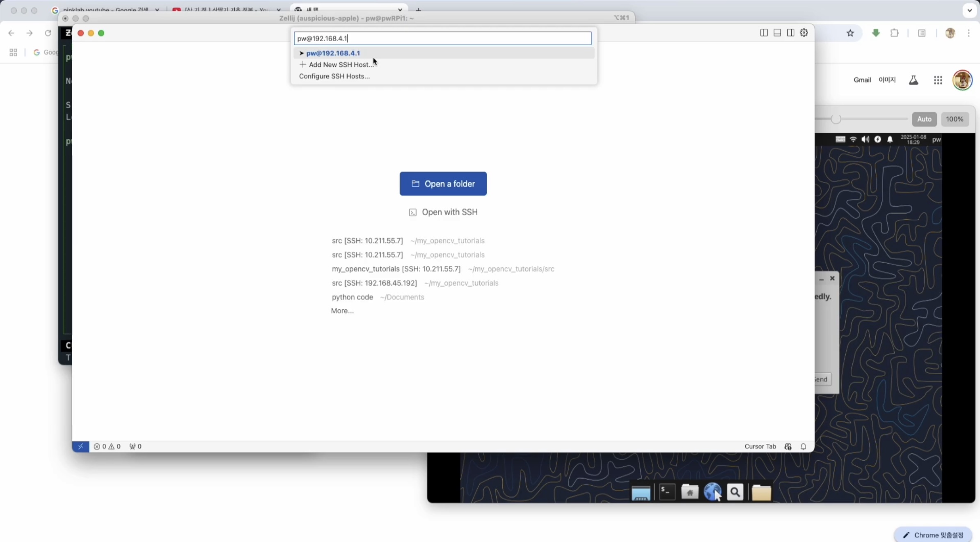Click the Open a folder button
Screen dimensions: 980x542
443,184
